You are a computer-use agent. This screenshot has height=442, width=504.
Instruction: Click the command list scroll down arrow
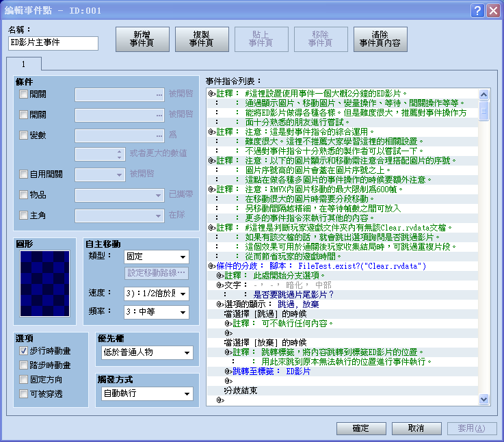(x=483, y=399)
